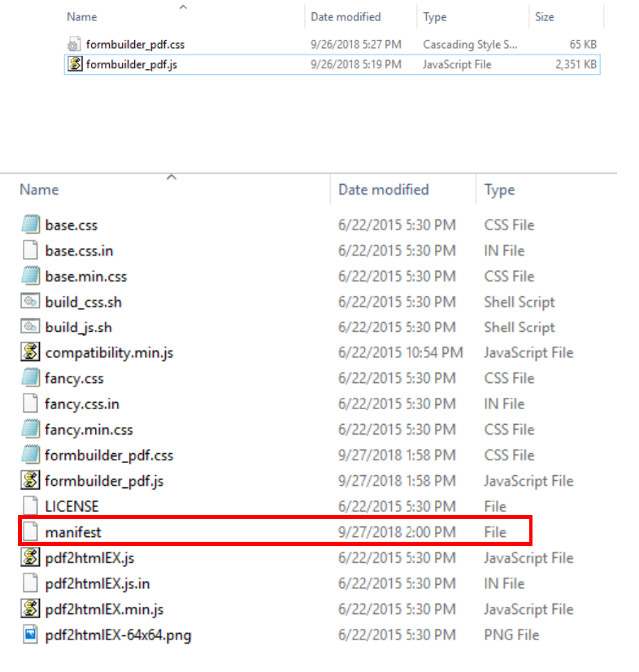Viewport: 639px width, 672px height.
Task: Select the base.css.in file name
Action: click(x=79, y=251)
